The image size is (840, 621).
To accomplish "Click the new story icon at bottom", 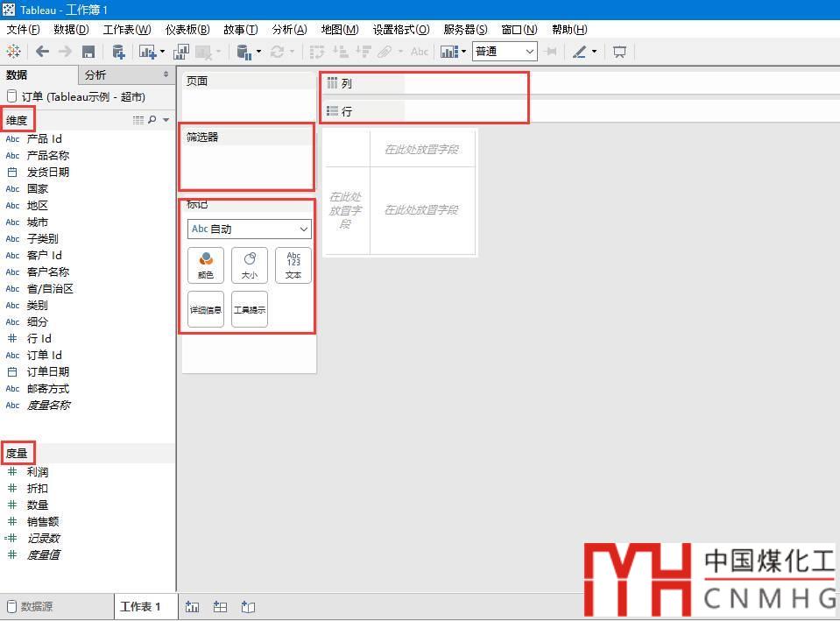I will [249, 606].
